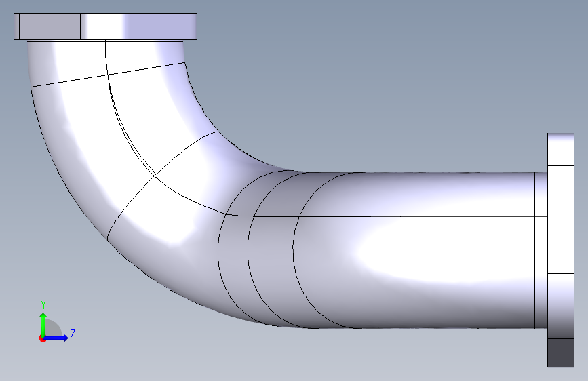Select the top flange of the elbow
Image resolution: width=588 pixels, height=381 pixels.
click(105, 26)
